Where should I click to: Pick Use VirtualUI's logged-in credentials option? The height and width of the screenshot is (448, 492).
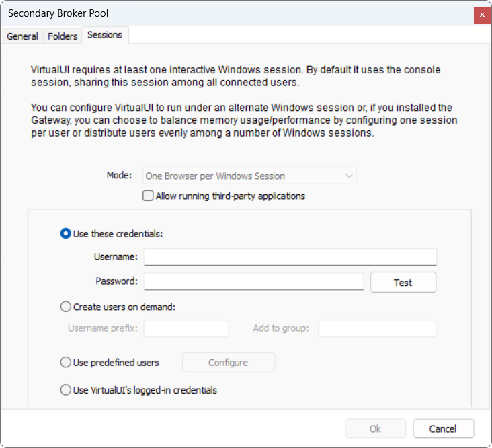tap(66, 390)
